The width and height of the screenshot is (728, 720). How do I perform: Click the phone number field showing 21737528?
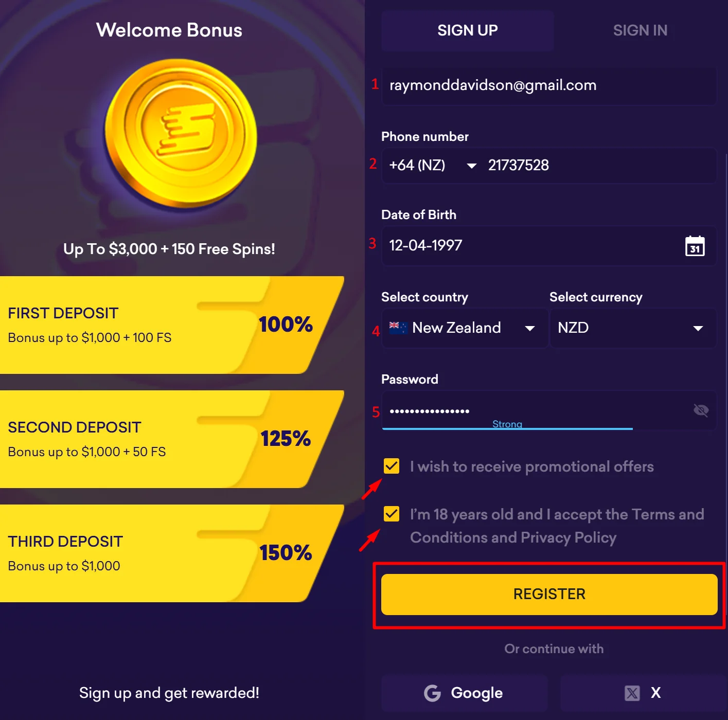click(x=592, y=165)
